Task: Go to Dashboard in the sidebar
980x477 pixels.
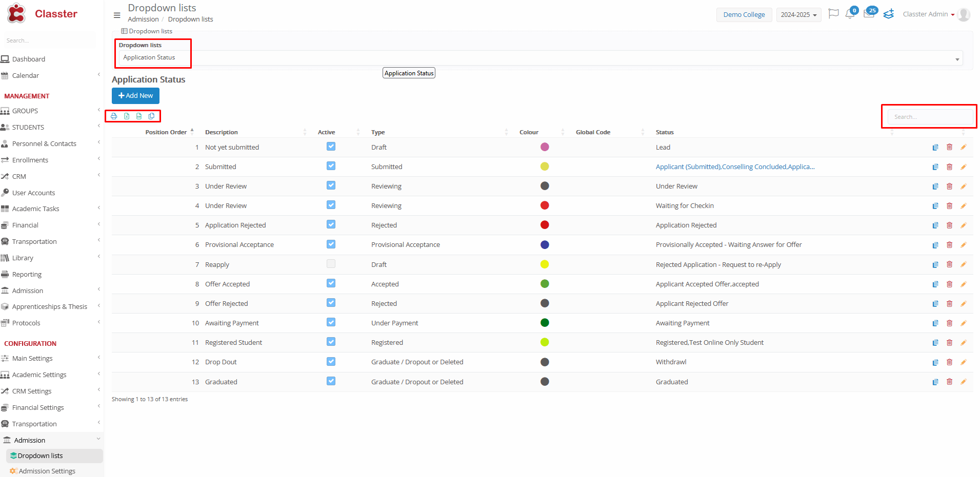Action: pyautogui.click(x=29, y=59)
